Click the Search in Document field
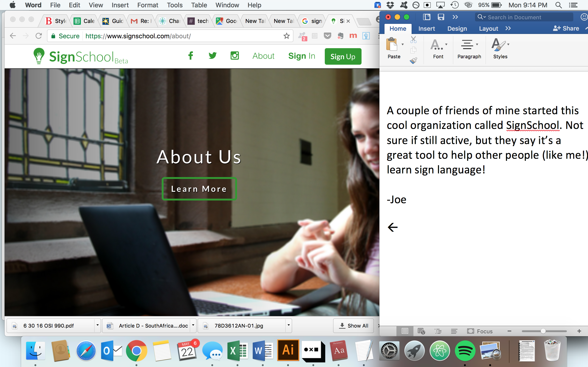This screenshot has height=367, width=588. pyautogui.click(x=525, y=17)
